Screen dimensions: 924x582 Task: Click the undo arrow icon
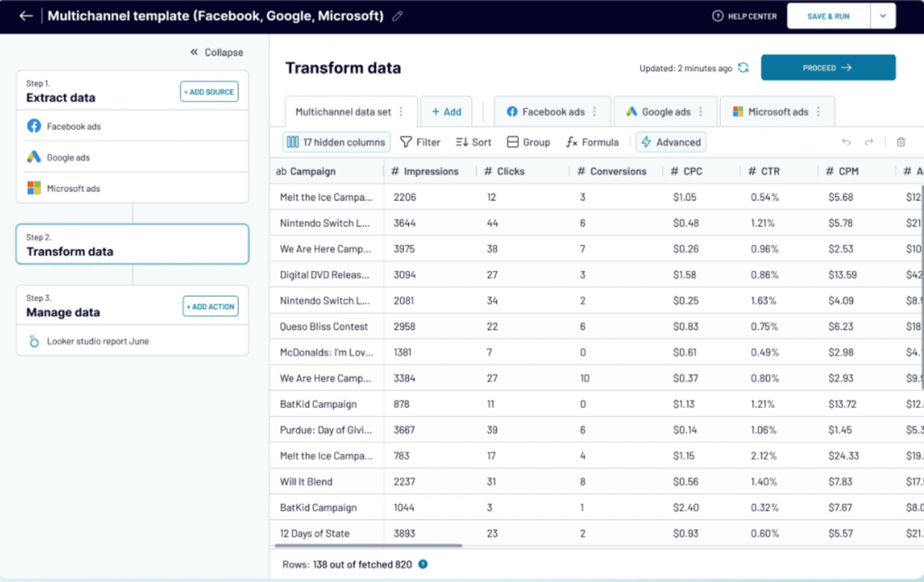pos(846,142)
